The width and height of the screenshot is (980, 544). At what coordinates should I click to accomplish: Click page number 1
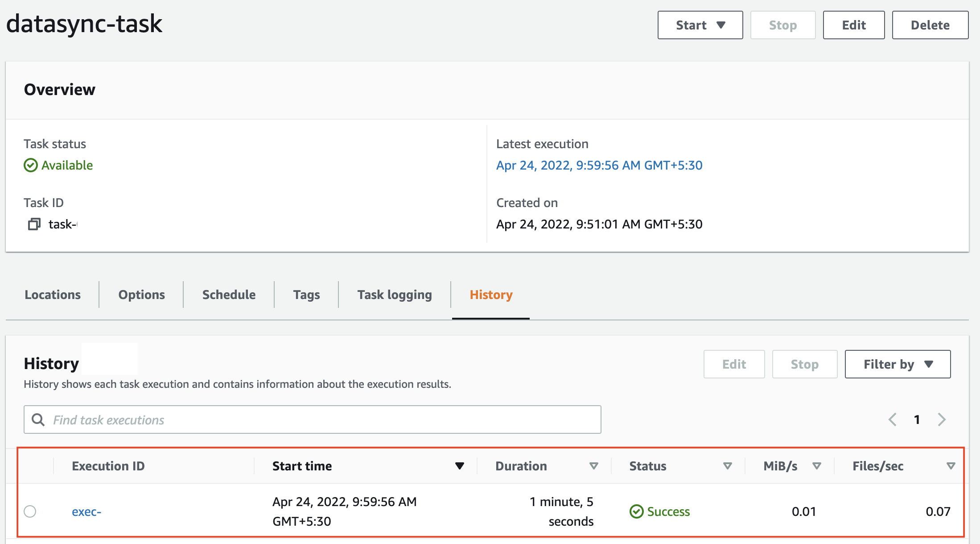tap(917, 419)
